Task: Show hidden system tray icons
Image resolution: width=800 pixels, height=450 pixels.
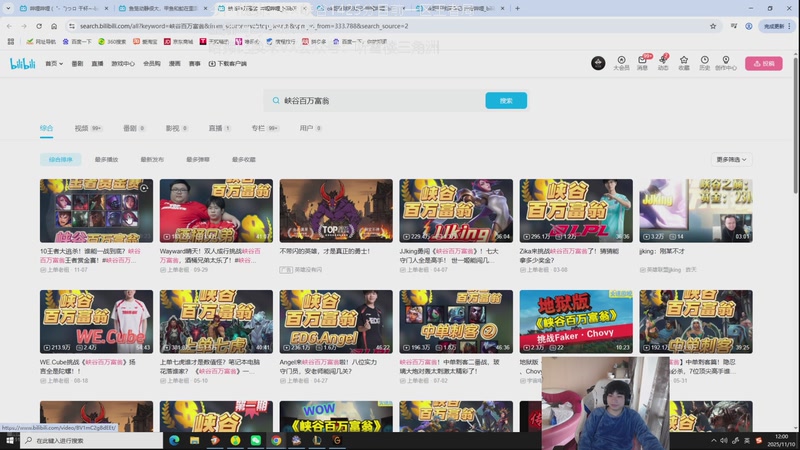Action: tap(713, 440)
